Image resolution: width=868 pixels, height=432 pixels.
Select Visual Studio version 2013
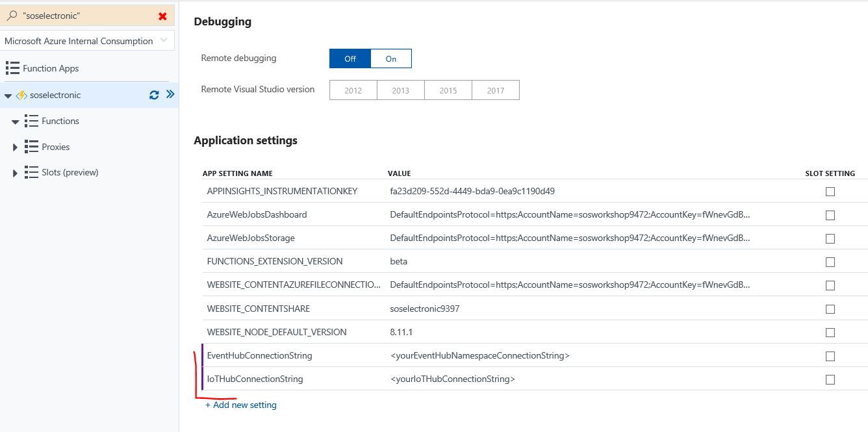coord(401,90)
